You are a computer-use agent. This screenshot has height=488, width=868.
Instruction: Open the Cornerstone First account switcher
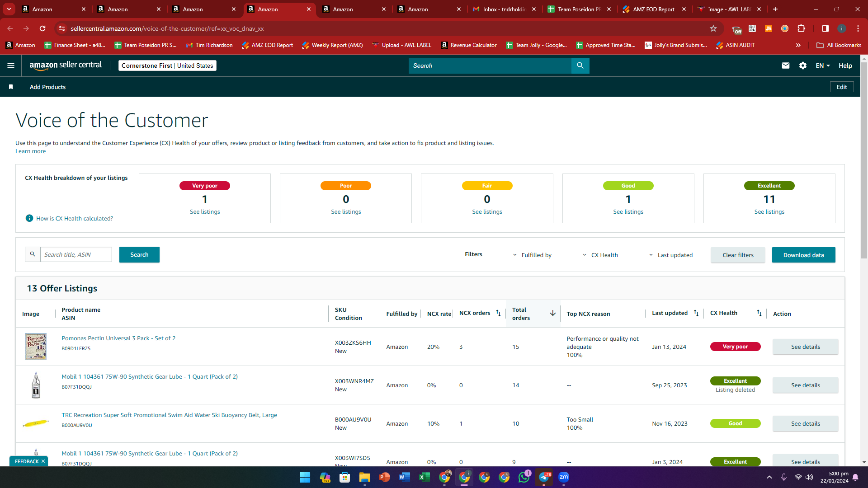click(x=167, y=66)
